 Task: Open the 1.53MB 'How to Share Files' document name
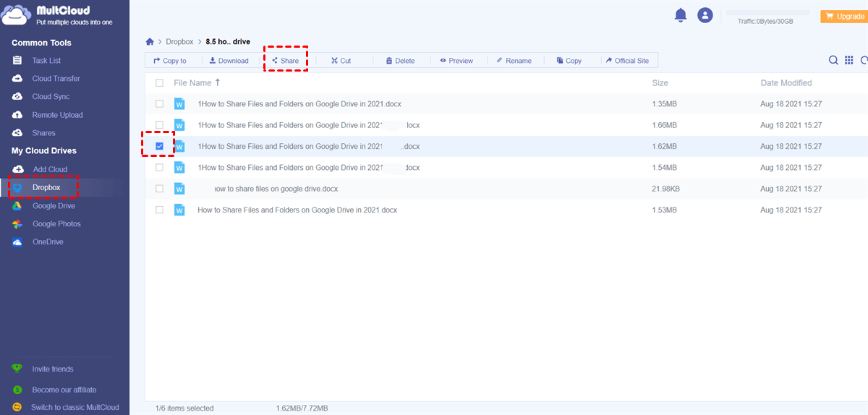pyautogui.click(x=297, y=210)
